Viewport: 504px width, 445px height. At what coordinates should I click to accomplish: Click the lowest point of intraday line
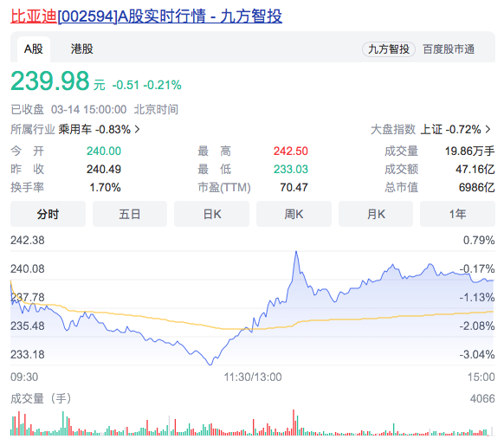pos(210,364)
